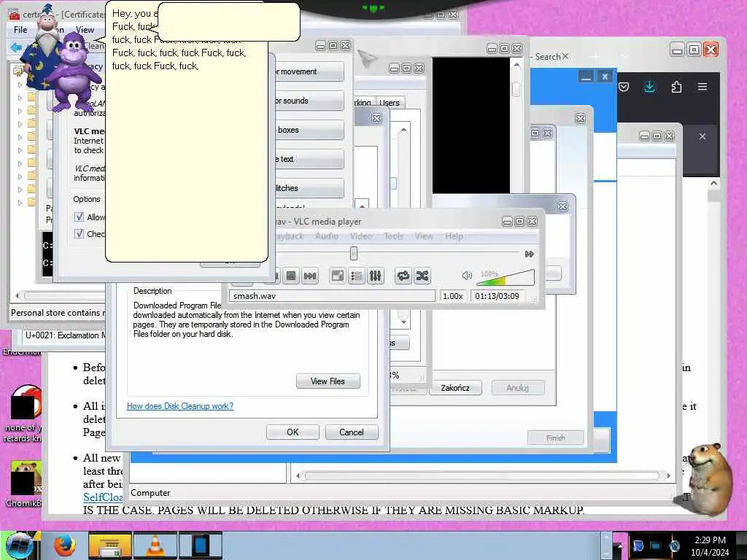Open the VLC Help menu

pyautogui.click(x=454, y=236)
